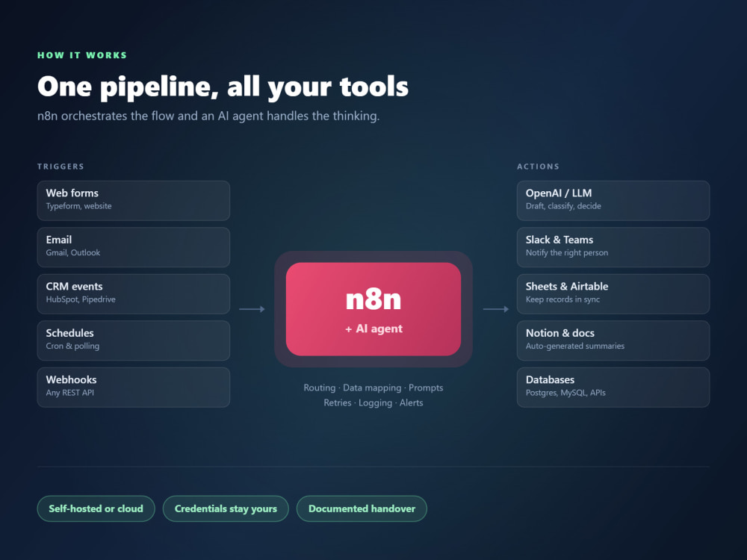
Task: Click the ACTIONS column label
Action: tap(539, 167)
